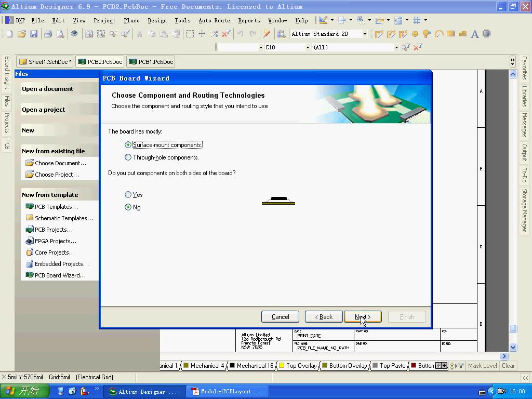Switch to the Sheet1.SchDoc tab
Viewport: 532px width, 399px height.
45,62
